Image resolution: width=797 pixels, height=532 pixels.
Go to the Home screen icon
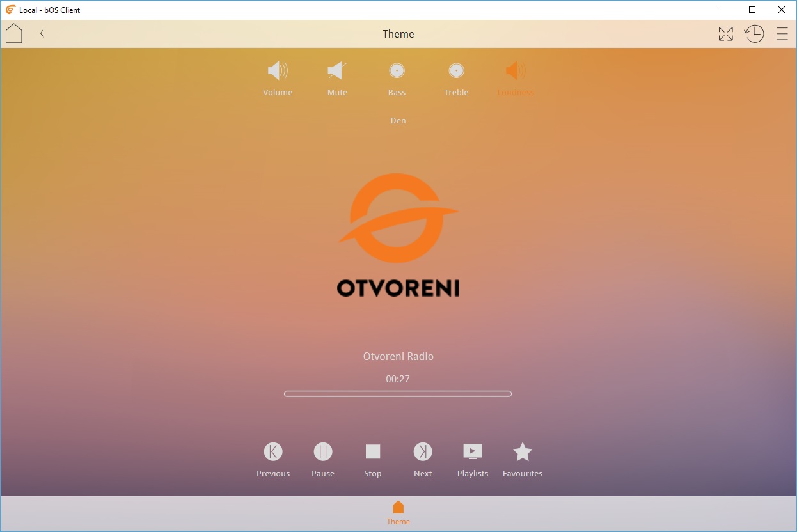coord(14,34)
